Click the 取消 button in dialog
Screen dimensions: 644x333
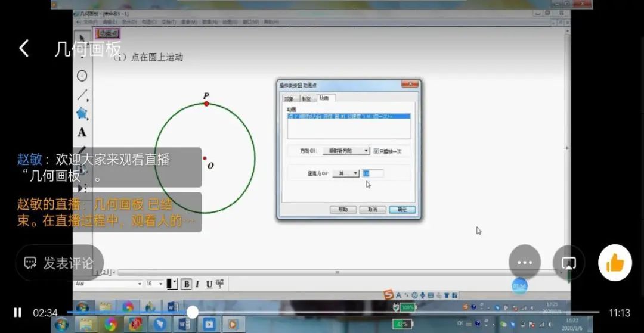(x=373, y=210)
